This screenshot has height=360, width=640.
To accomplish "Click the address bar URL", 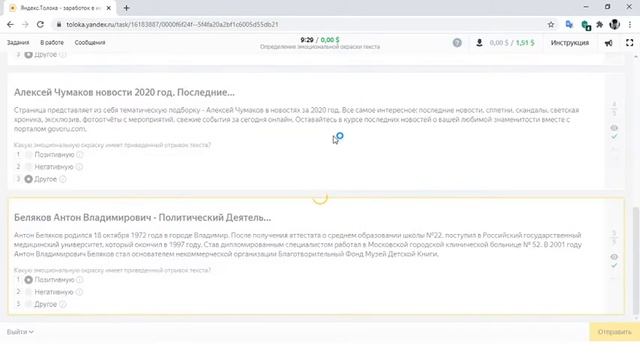I will (x=172, y=24).
